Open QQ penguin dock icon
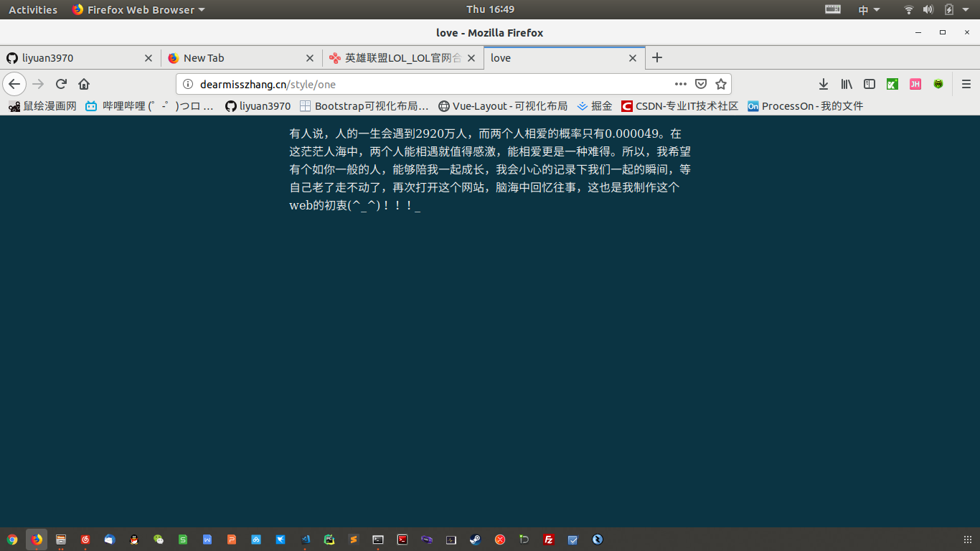 click(134, 540)
